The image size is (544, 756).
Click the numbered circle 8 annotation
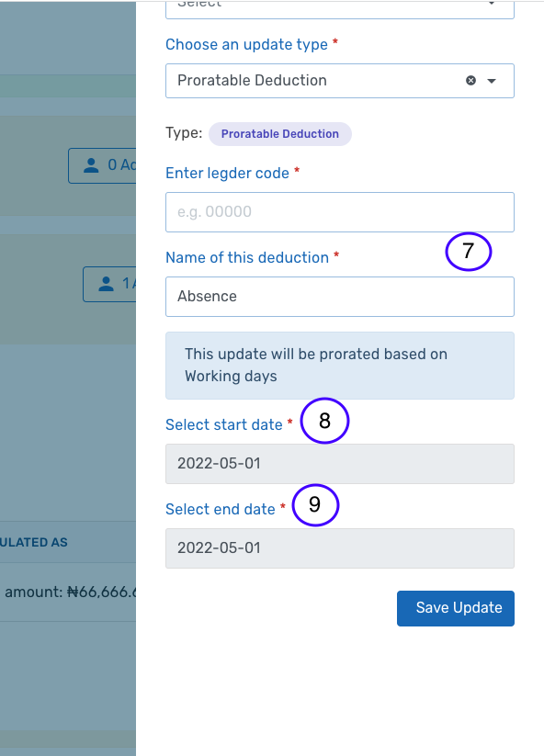324,420
